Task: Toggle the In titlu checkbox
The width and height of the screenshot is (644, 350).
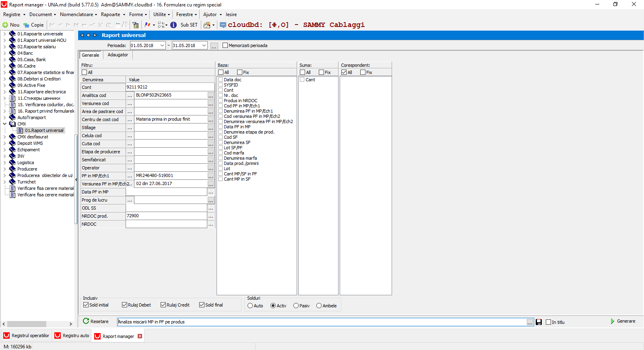Action: [x=548, y=322]
